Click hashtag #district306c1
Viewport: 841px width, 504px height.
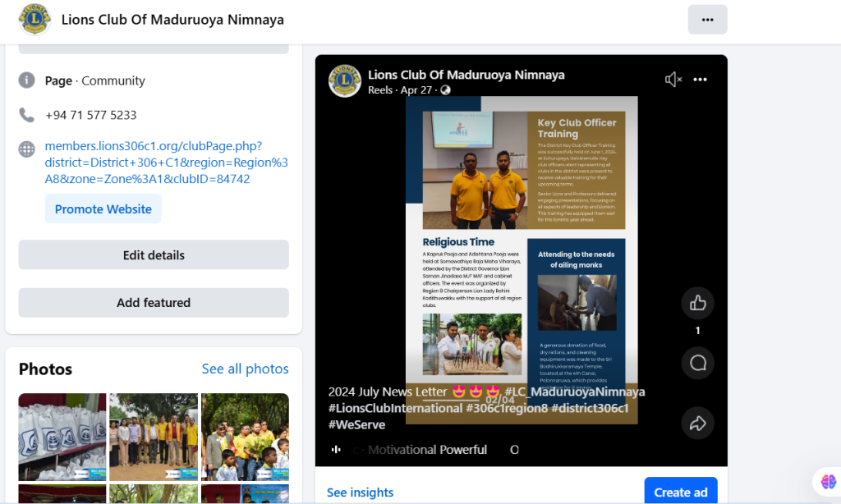pyautogui.click(x=590, y=408)
